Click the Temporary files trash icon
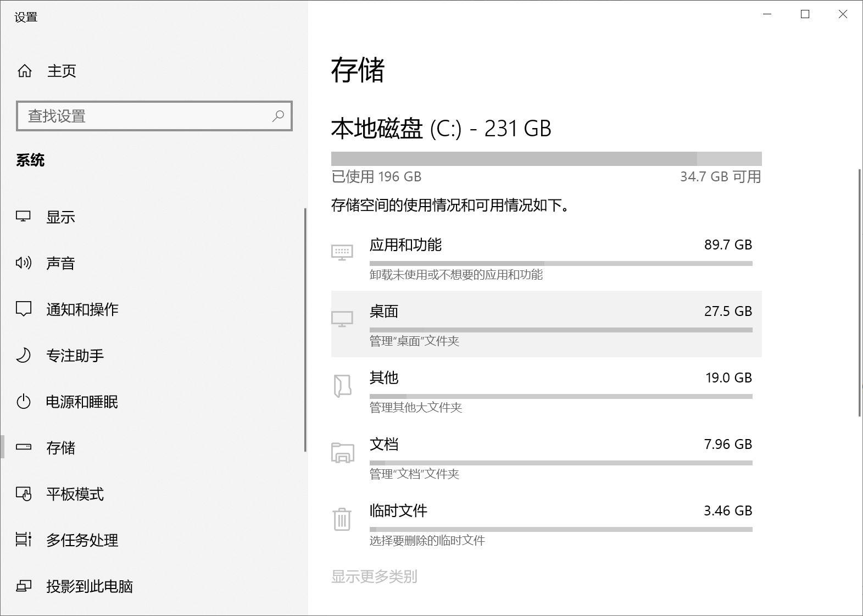This screenshot has height=616, width=863. tap(342, 519)
